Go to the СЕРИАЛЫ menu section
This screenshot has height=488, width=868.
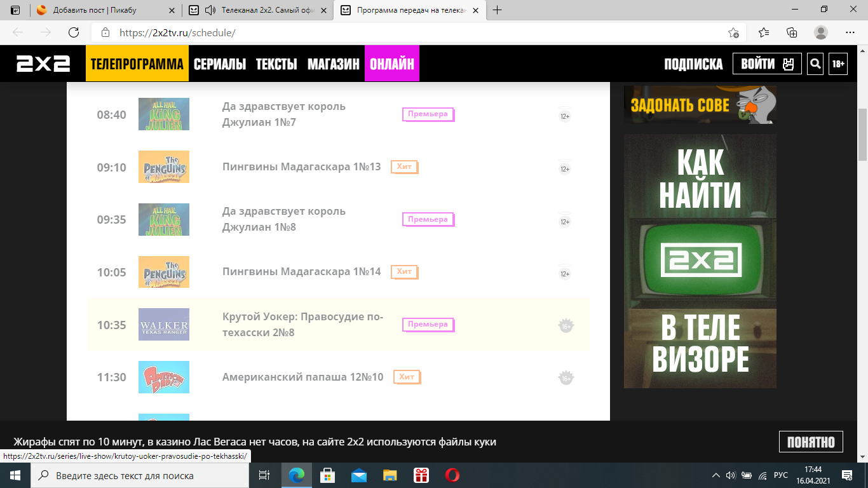tap(220, 64)
